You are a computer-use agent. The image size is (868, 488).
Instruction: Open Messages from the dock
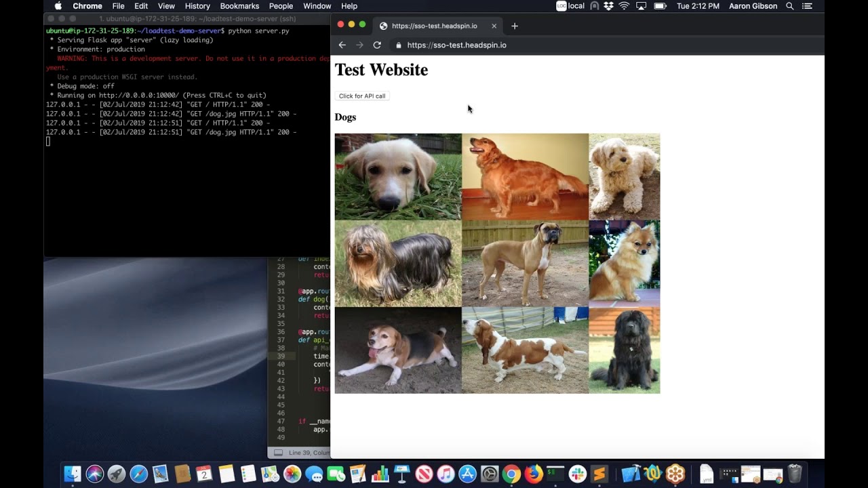(314, 474)
